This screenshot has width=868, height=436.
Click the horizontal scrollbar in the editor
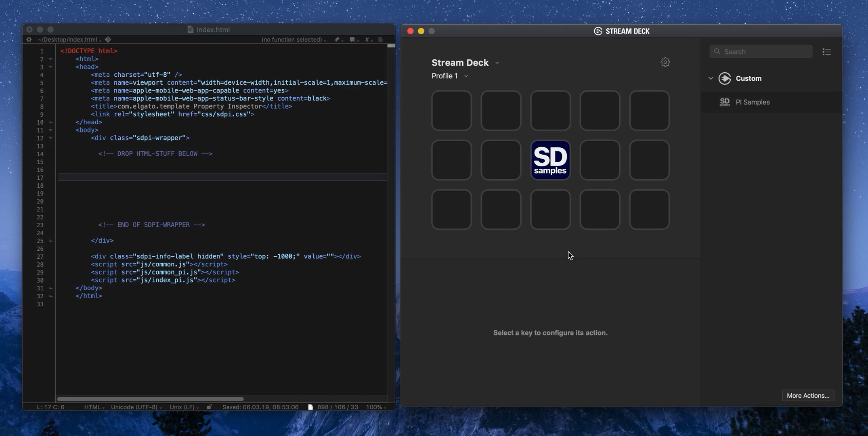(150, 399)
